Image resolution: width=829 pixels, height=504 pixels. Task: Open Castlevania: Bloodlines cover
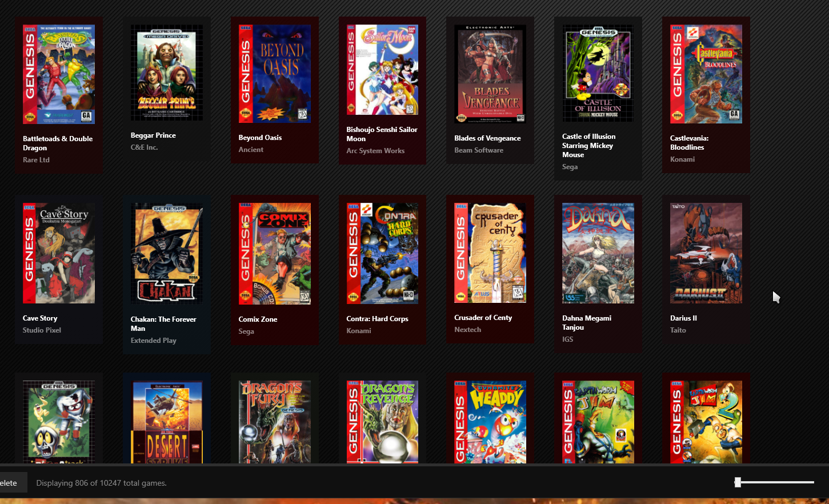click(706, 74)
